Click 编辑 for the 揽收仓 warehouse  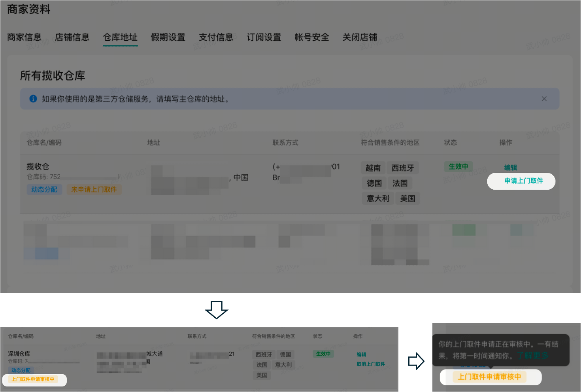point(510,168)
